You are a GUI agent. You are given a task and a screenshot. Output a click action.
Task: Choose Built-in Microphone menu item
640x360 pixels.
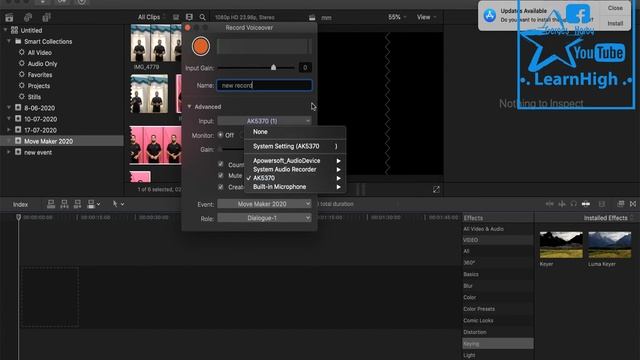tap(295, 187)
